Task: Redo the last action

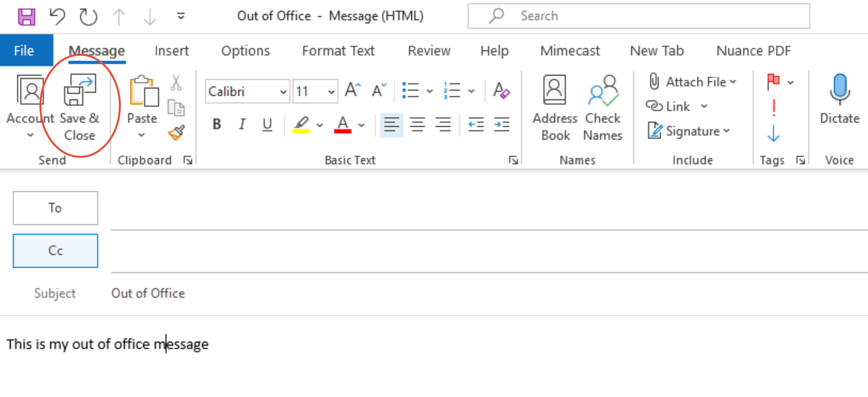Action: pos(88,16)
